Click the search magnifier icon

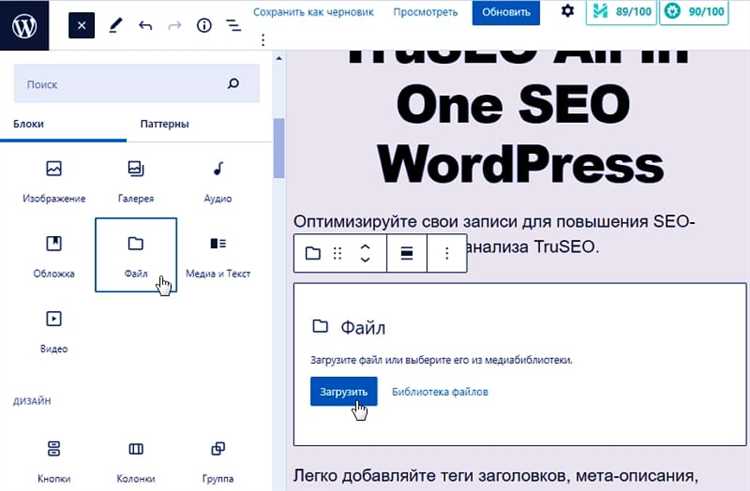(233, 84)
